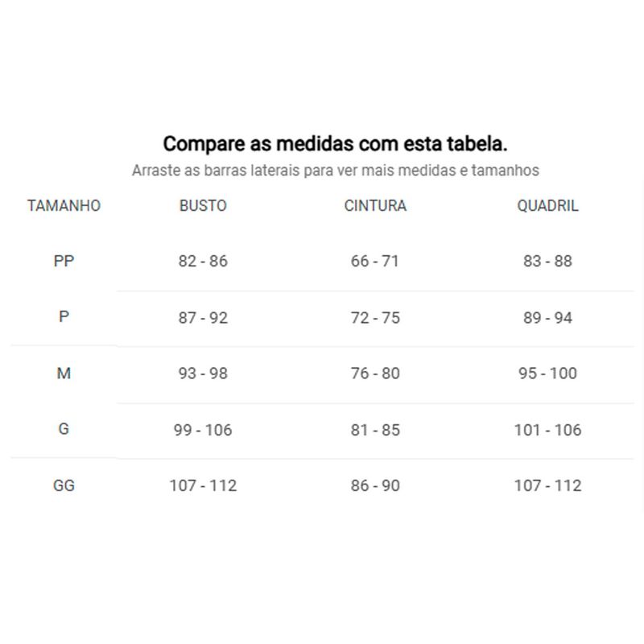Select the GG size row label
The width and height of the screenshot is (644, 644).
[64, 485]
